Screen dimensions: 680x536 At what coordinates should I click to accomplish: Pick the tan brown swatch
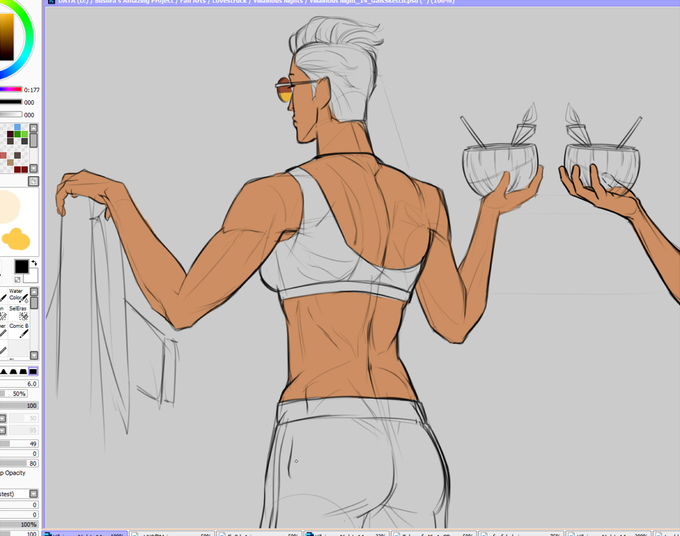(x=10, y=162)
